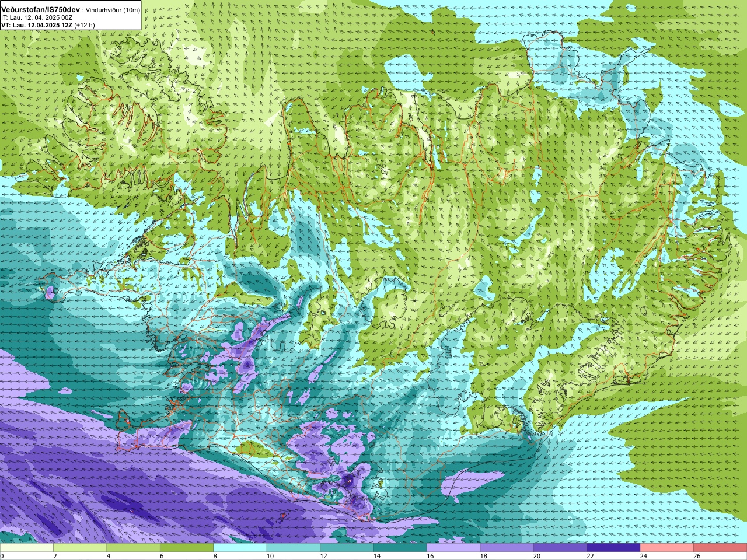Select the 20–22 violet legend swatch
This screenshot has height=560, width=747.
tap(560, 548)
